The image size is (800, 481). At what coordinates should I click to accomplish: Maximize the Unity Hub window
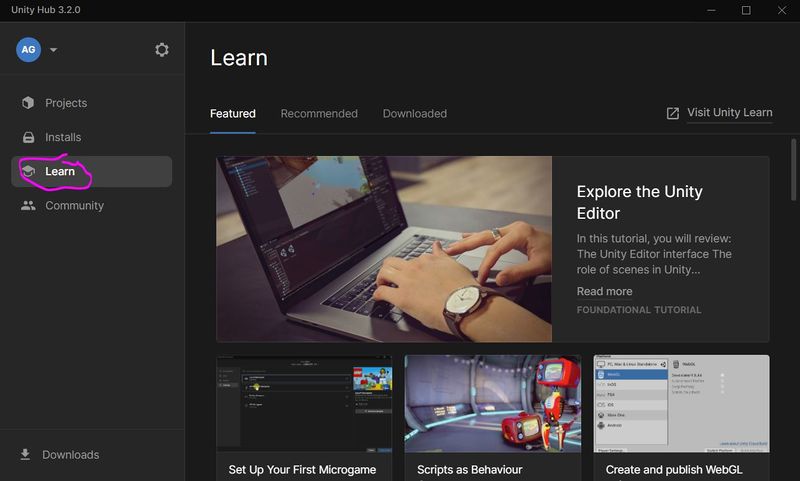pyautogui.click(x=746, y=10)
